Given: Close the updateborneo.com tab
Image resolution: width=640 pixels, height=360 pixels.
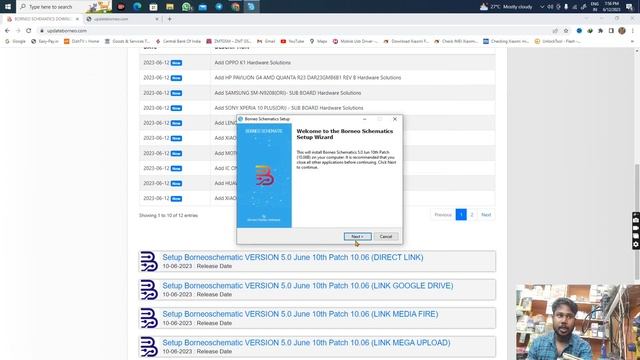Looking at the screenshot, I should (157, 19).
